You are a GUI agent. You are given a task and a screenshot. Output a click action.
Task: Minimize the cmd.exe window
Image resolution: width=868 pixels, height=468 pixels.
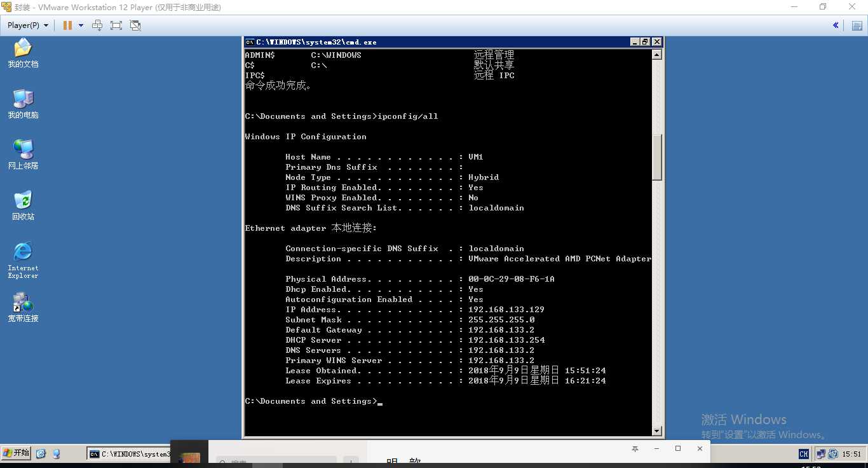[635, 42]
